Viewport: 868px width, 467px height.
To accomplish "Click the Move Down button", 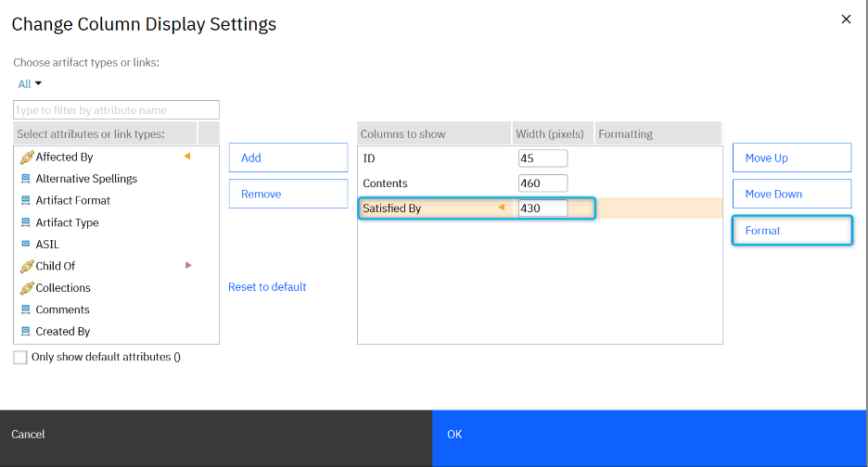I will 792,194.
